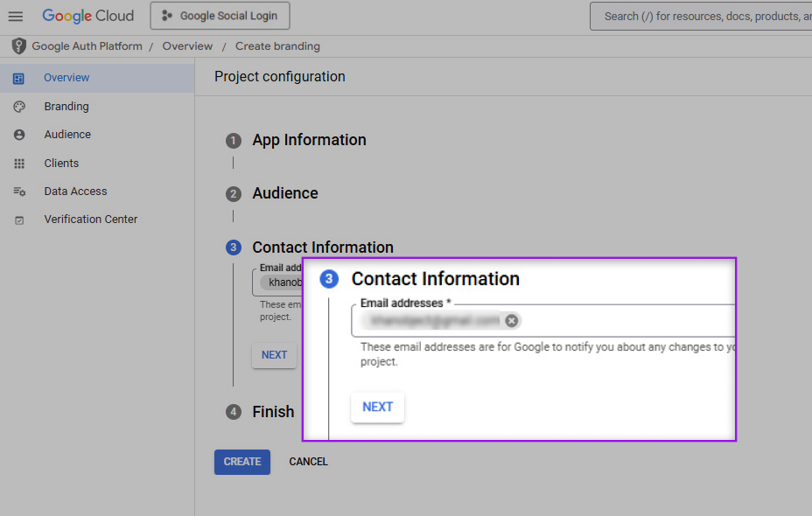Remove the email chip using its X icon
Viewport: 812px width, 516px height.
click(512, 321)
